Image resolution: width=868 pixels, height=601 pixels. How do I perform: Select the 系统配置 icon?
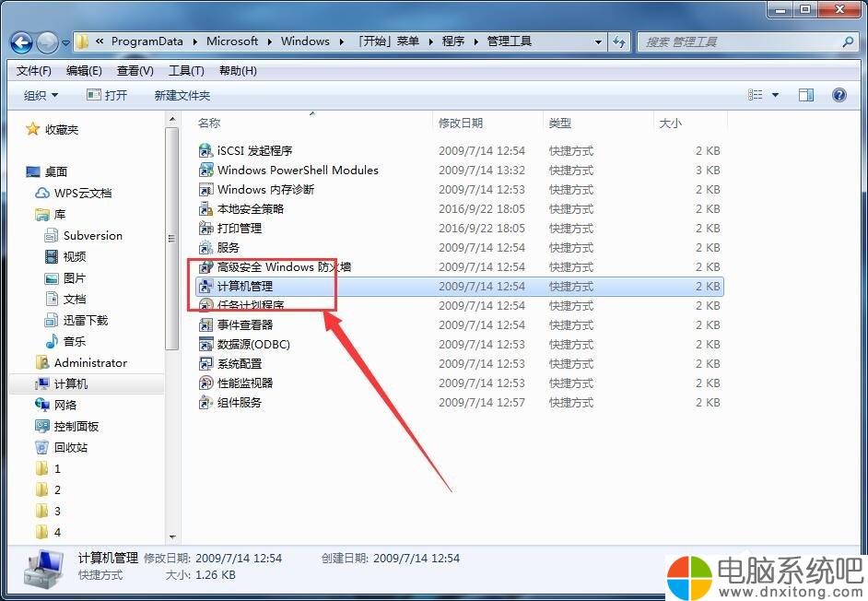coord(205,364)
